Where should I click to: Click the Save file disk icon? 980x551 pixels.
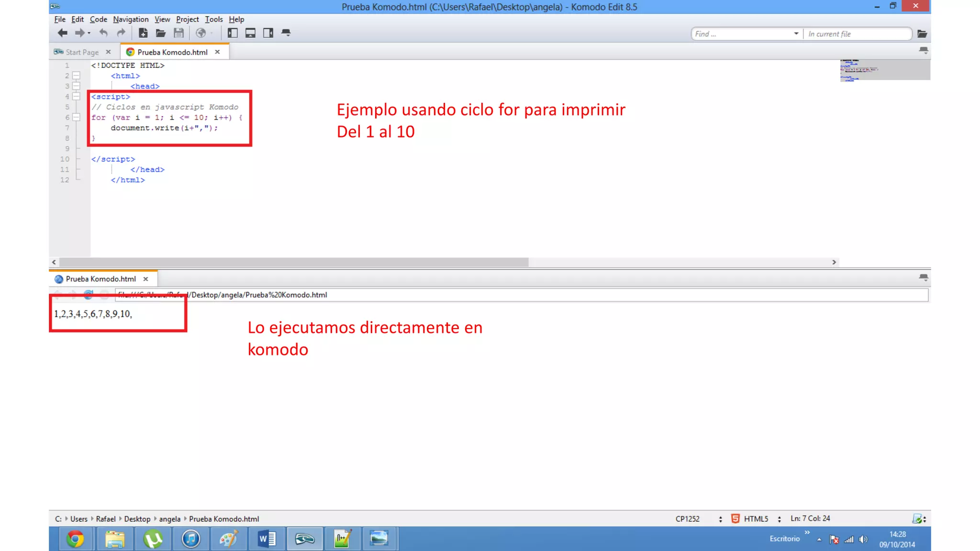[x=178, y=33]
